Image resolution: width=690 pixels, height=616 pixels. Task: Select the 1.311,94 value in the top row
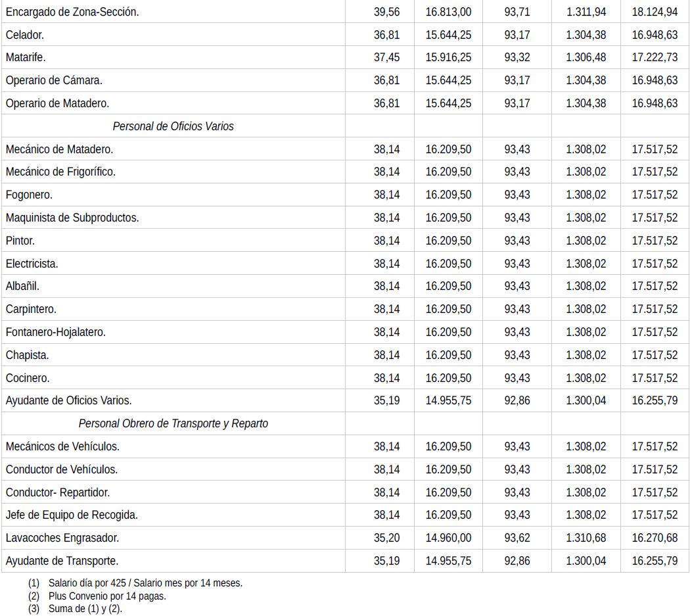tap(586, 12)
